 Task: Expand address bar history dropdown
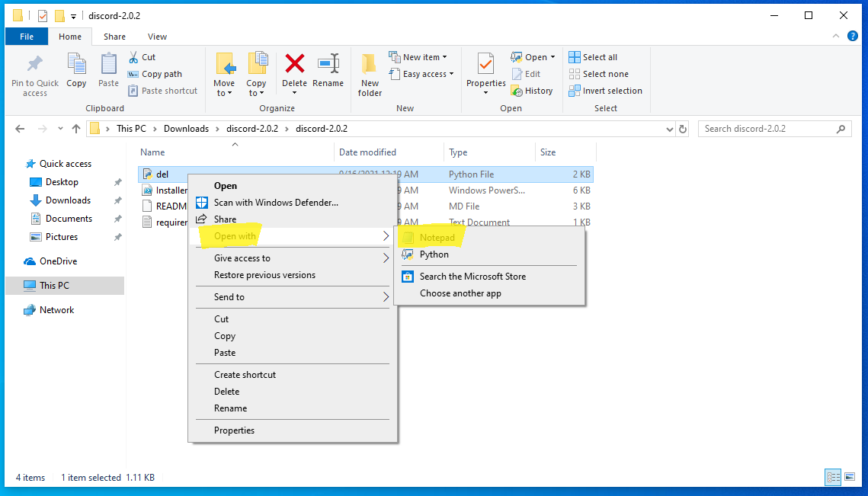(669, 129)
